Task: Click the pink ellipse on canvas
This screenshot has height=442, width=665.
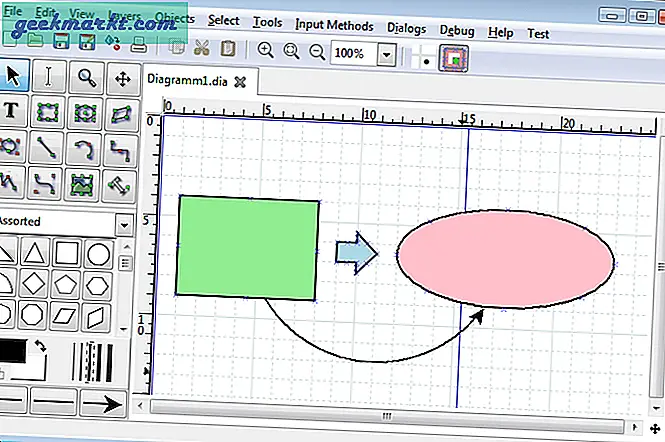Action: click(x=505, y=259)
